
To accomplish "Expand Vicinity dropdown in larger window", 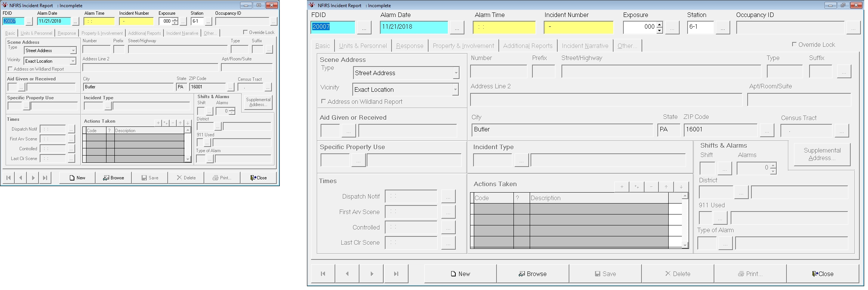I will [x=455, y=89].
